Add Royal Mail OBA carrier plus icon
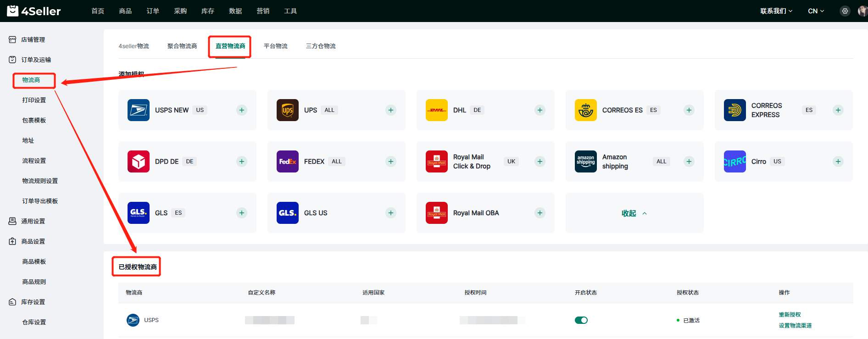Screen dimensions: 868x339 tap(540, 213)
